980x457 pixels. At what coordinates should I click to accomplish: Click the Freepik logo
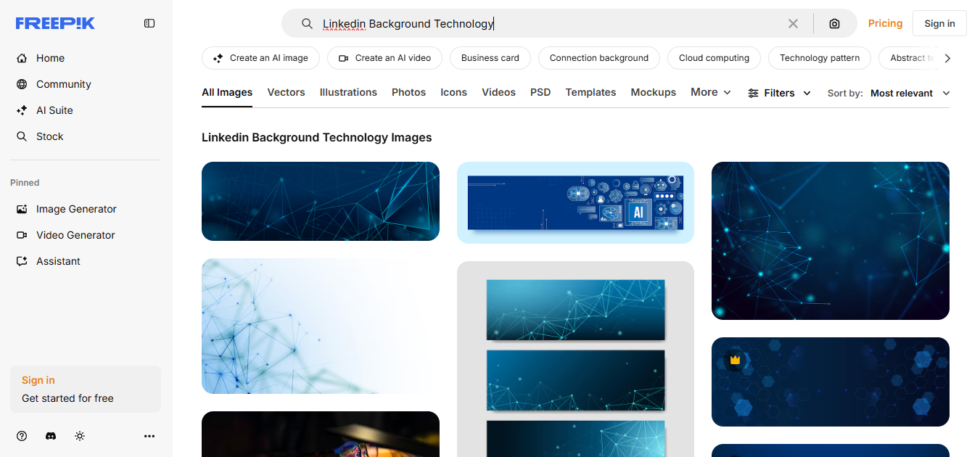pos(55,22)
